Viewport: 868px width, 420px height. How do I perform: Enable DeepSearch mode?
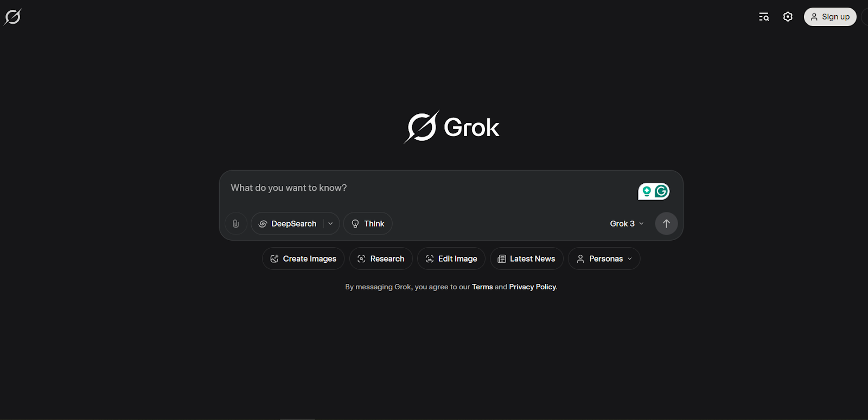coord(288,223)
